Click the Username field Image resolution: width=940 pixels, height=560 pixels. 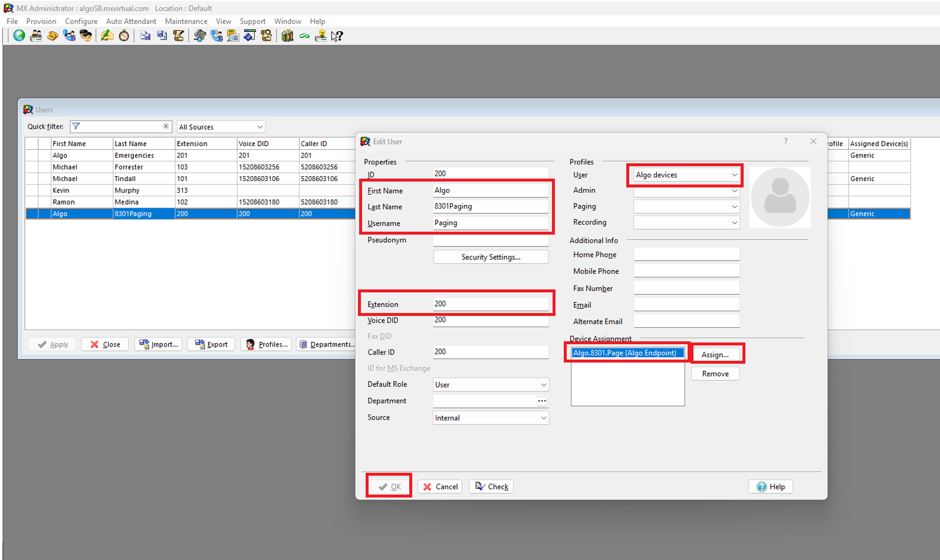(491, 223)
